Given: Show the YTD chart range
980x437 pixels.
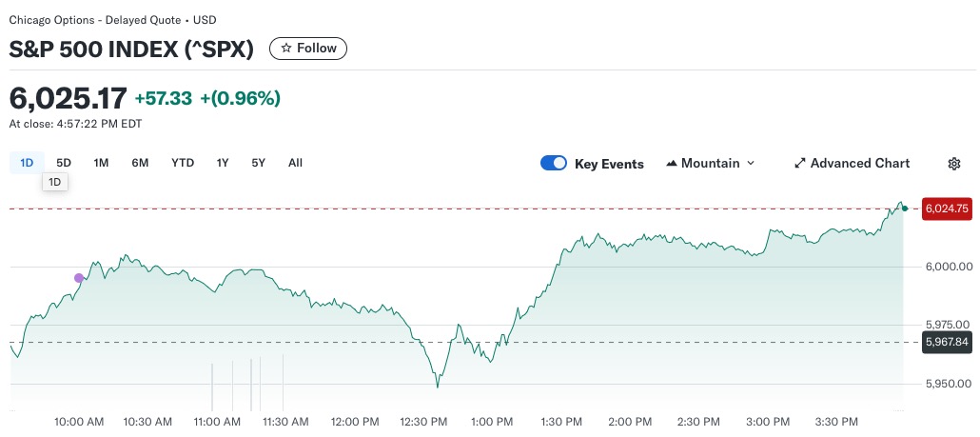Looking at the screenshot, I should [x=183, y=163].
